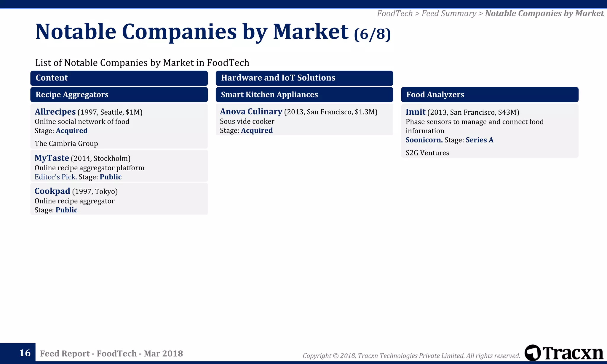Viewport: 607px width, 364px height.
Task: Click List of Notable Companies subtitle
Action: click(x=142, y=62)
